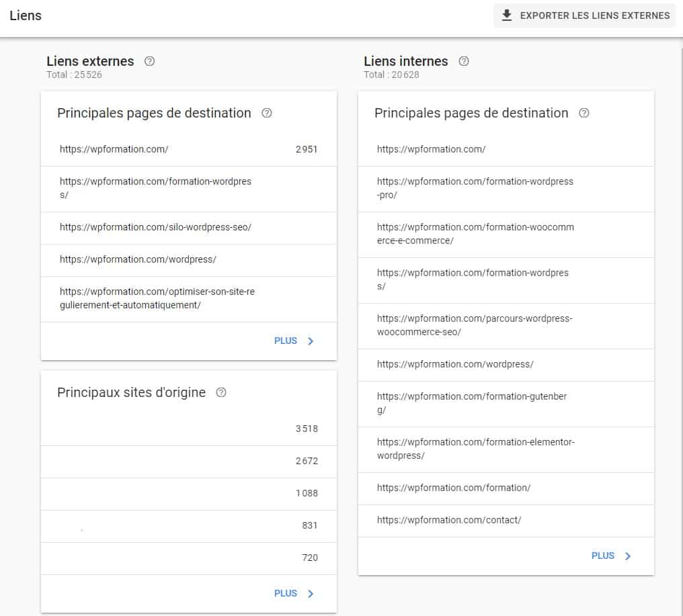Open PLUS in the internal links card
Image resolution: width=683 pixels, height=616 pixels.
(602, 556)
